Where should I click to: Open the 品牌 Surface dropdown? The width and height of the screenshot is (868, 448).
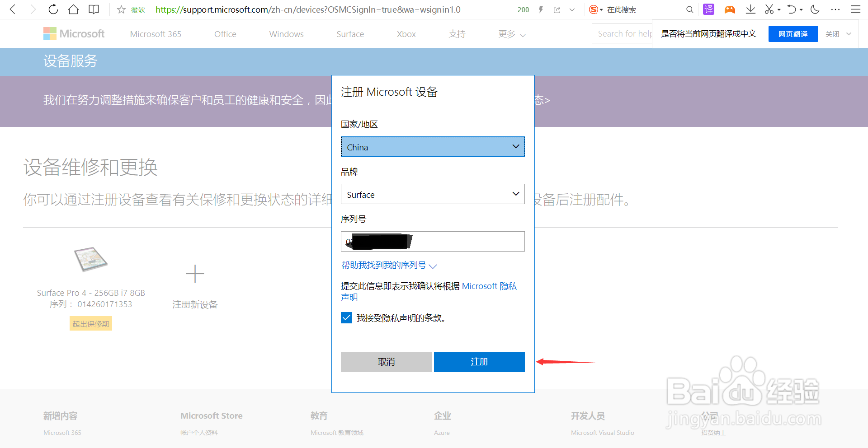pos(433,194)
